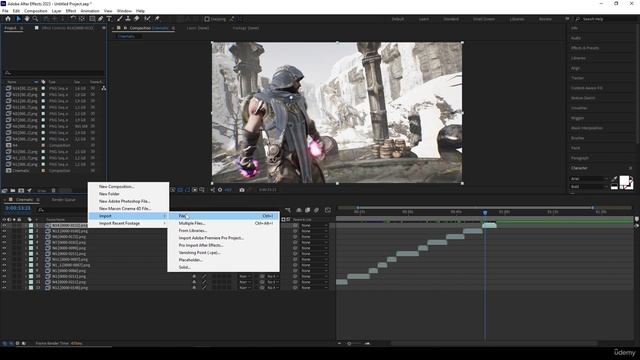The height and width of the screenshot is (360, 640).
Task: Open the Composition menu
Action: pos(36,11)
